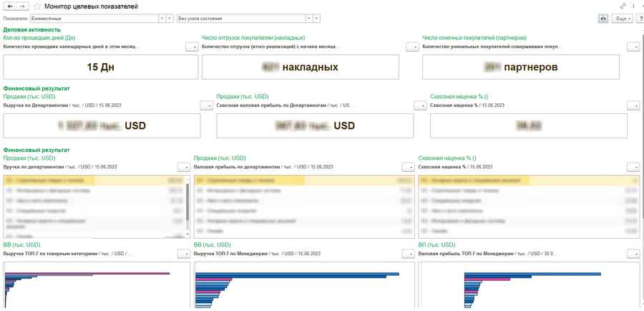Screen dimensions: 644x311
Task: Select the партнеров count card
Action: pos(521,67)
